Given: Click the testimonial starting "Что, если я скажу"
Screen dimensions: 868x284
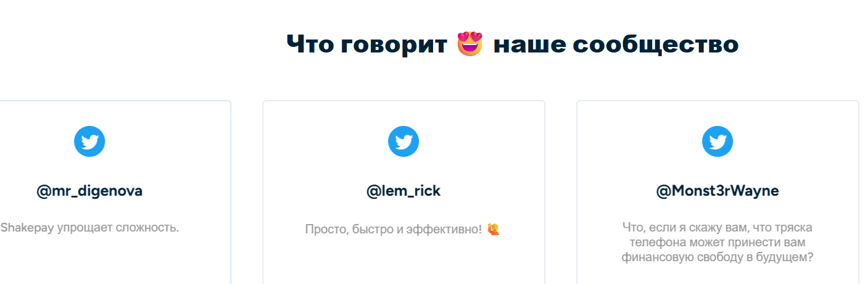Looking at the screenshot, I should click(717, 242).
